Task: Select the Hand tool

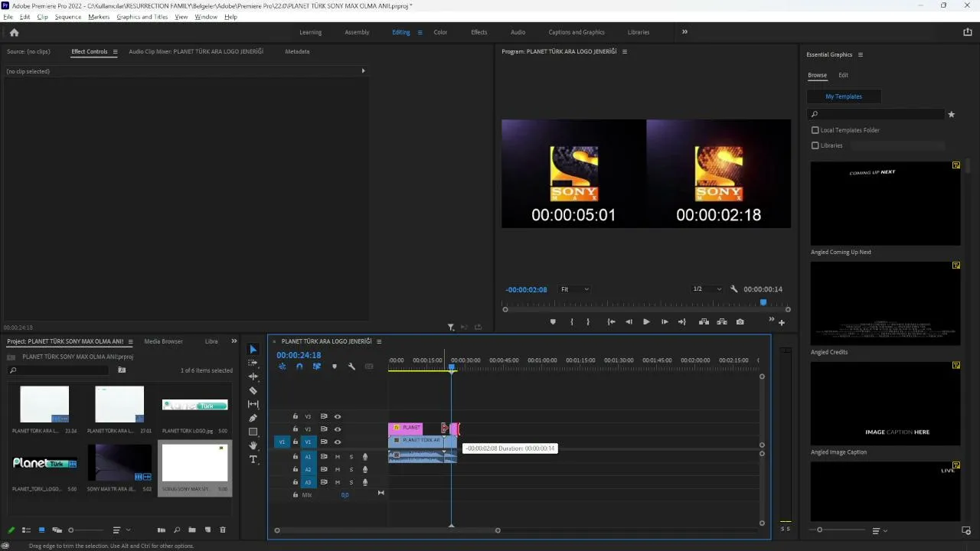Action: (x=253, y=445)
